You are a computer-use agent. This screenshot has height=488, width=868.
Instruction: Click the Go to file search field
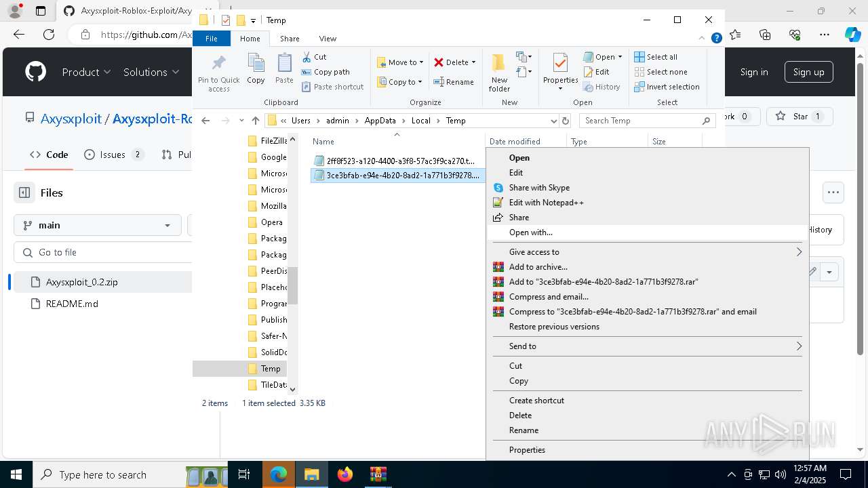pyautogui.click(x=103, y=252)
